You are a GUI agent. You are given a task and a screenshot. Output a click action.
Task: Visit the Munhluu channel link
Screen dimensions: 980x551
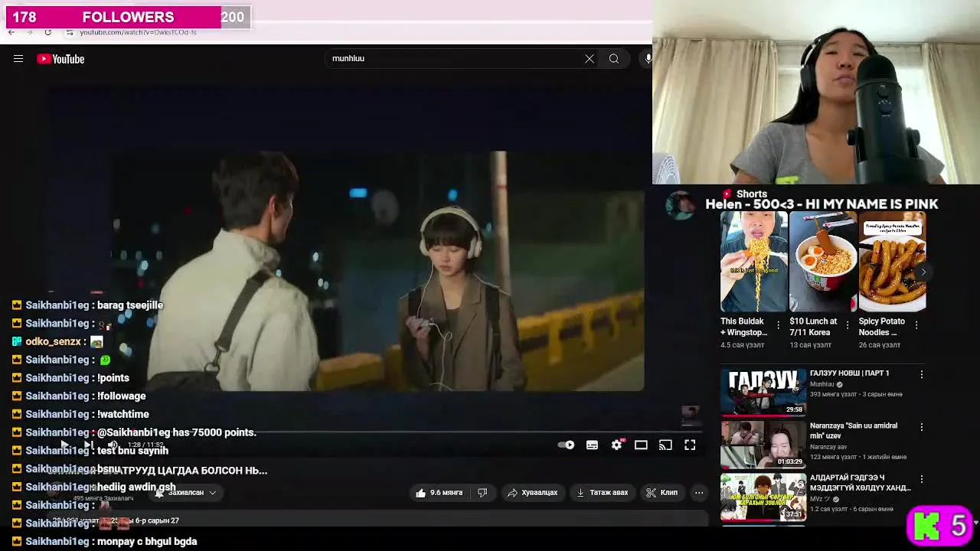click(x=822, y=384)
